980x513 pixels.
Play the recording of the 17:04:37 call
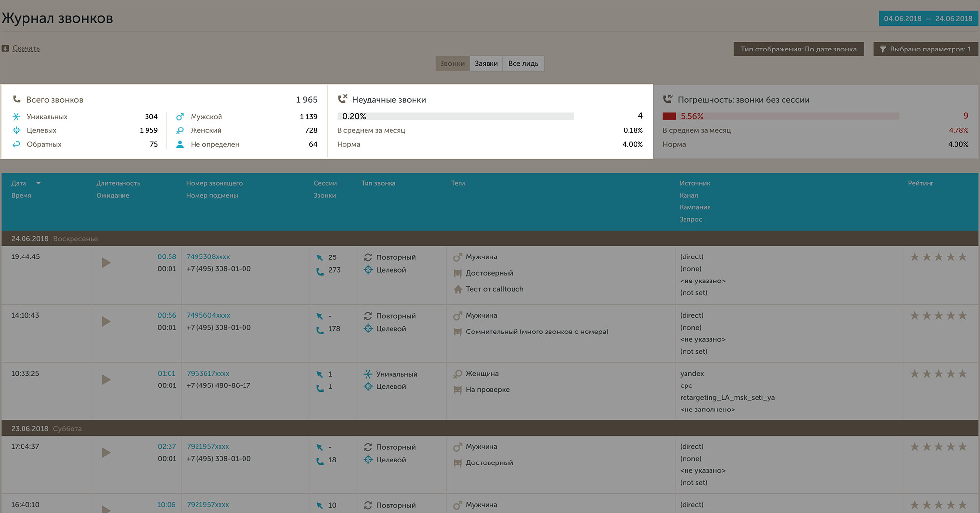coord(106,452)
